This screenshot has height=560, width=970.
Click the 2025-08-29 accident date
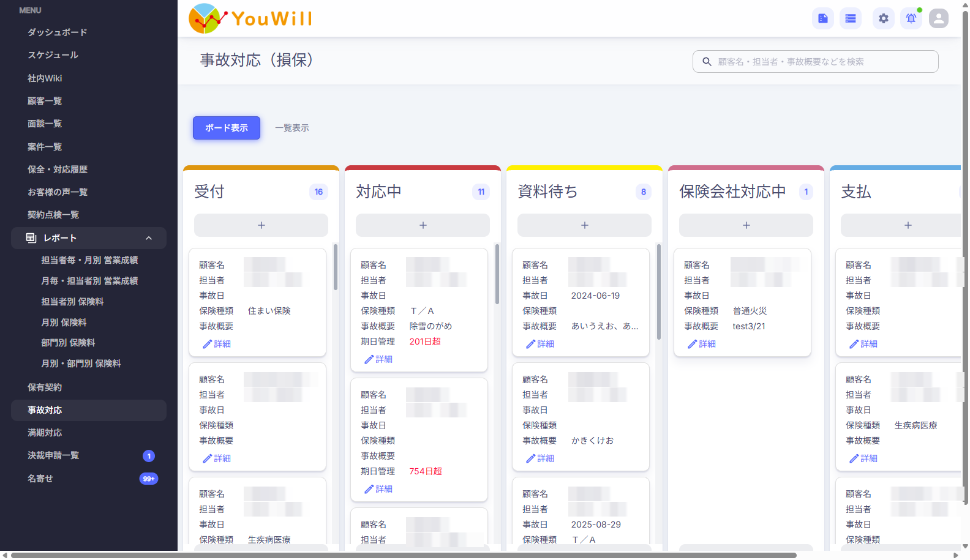coord(596,525)
